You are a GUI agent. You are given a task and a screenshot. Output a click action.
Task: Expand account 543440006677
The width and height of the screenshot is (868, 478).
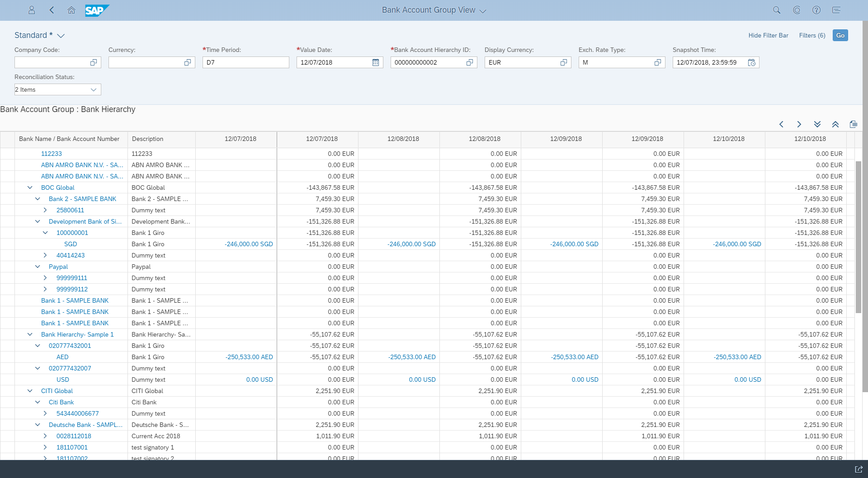pos(45,413)
